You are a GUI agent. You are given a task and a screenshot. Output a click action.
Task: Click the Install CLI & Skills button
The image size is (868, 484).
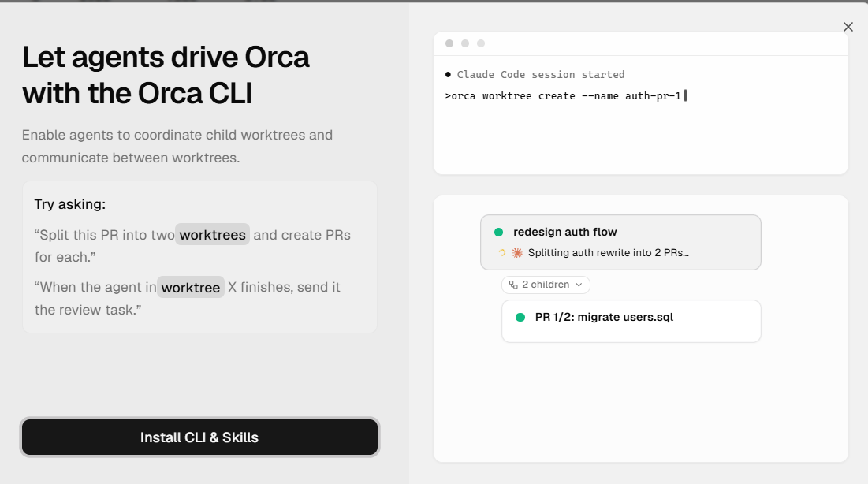pyautogui.click(x=199, y=437)
